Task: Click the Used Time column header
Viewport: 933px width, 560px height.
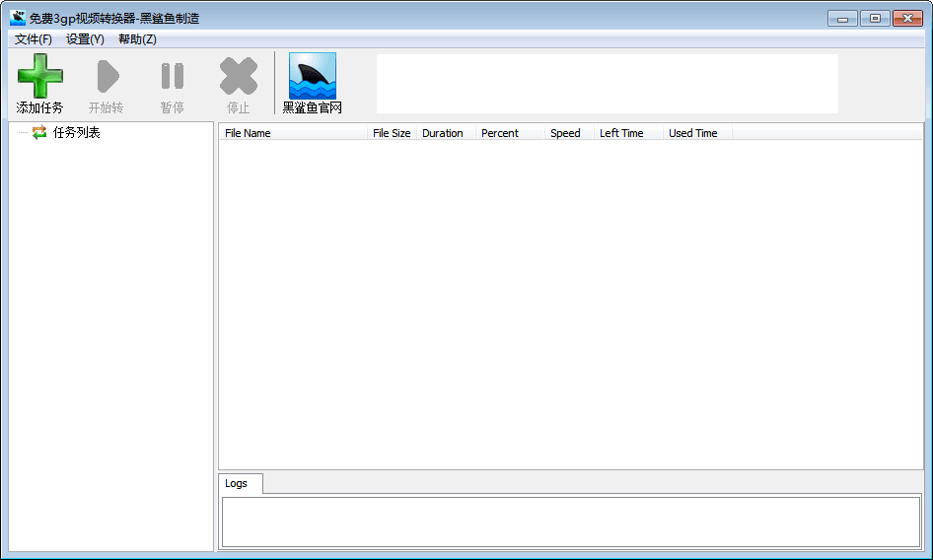Action: 697,133
